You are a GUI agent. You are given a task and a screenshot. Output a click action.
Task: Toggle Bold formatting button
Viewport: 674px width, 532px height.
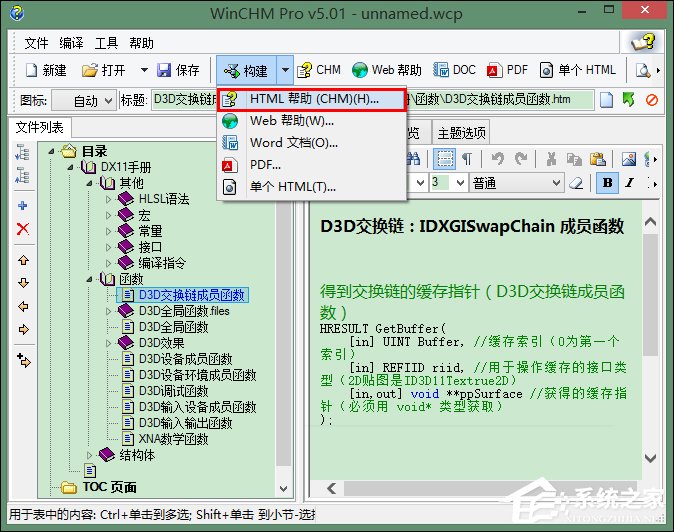[x=607, y=183]
